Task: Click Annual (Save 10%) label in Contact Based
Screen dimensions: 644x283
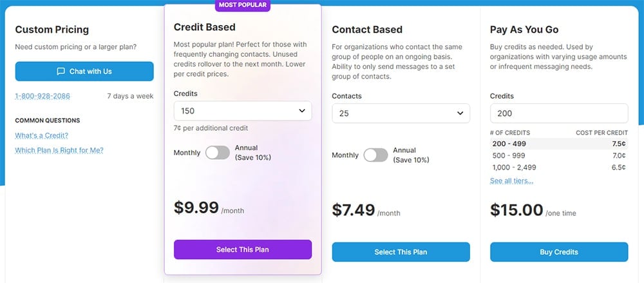Action: (411, 155)
